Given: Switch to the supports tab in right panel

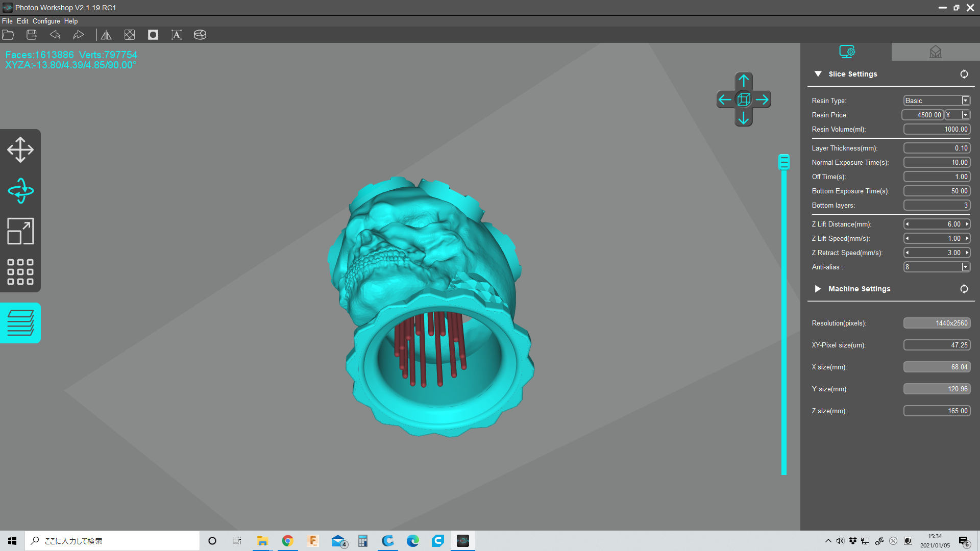Looking at the screenshot, I should pos(935,52).
